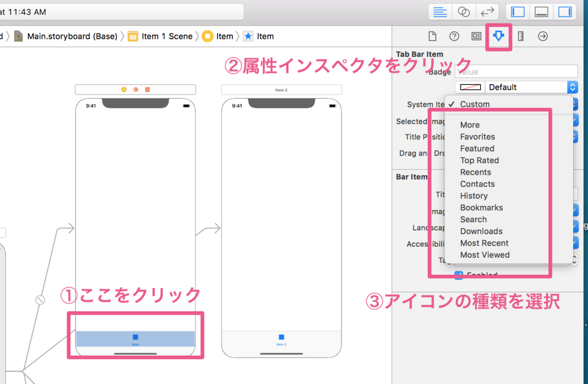Toggle the utilities inspector panel
The height and width of the screenshot is (384, 588).
(565, 12)
